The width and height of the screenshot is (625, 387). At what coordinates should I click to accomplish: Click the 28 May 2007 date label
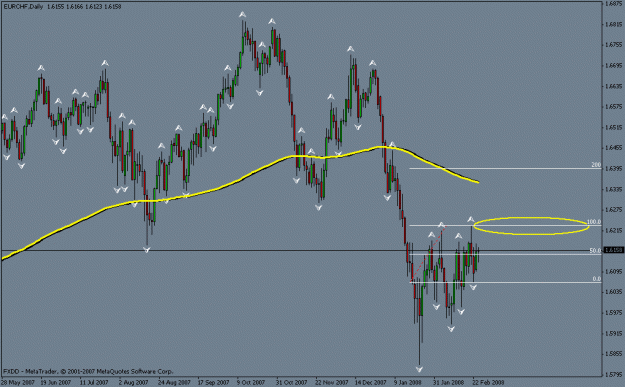pos(17,382)
